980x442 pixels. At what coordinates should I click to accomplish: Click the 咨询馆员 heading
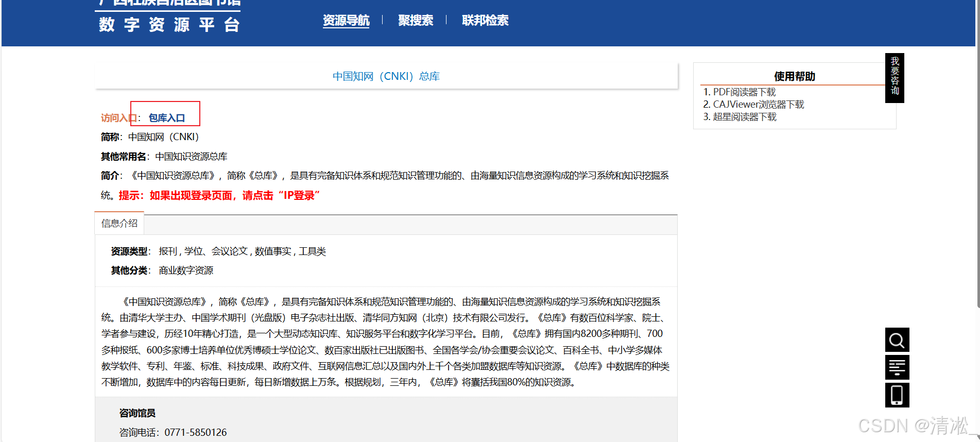137,413
